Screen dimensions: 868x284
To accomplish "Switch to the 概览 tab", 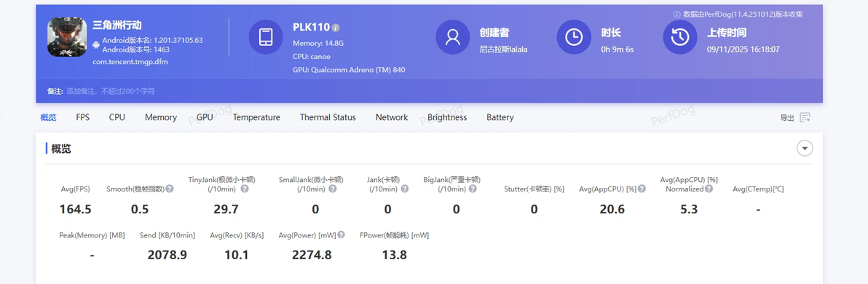I will 48,117.
